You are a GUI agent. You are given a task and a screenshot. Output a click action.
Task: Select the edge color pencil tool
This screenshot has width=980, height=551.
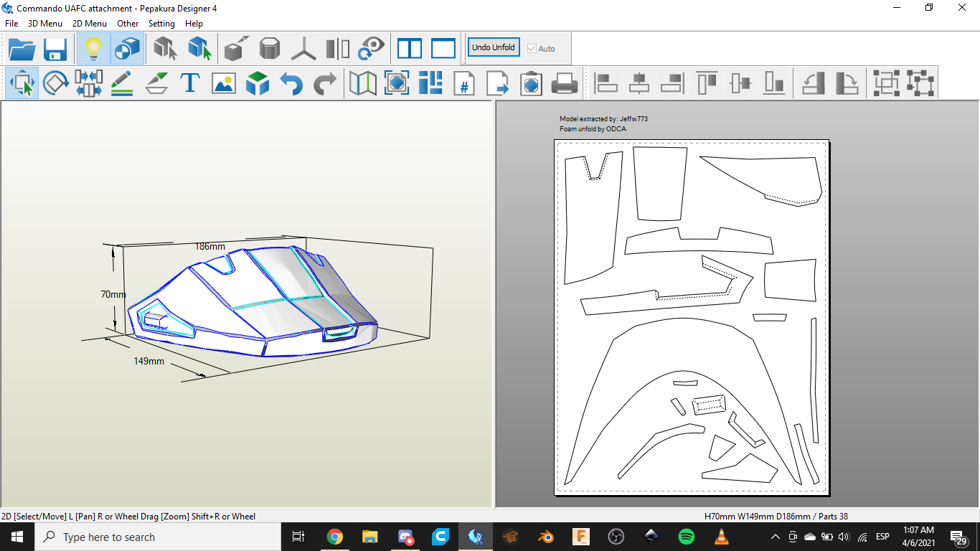(122, 83)
